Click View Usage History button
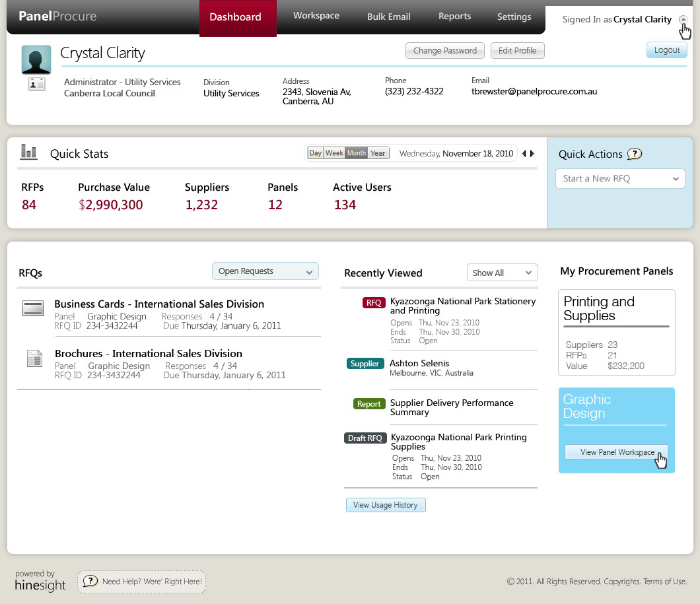This screenshot has width=700, height=604. [x=385, y=505]
